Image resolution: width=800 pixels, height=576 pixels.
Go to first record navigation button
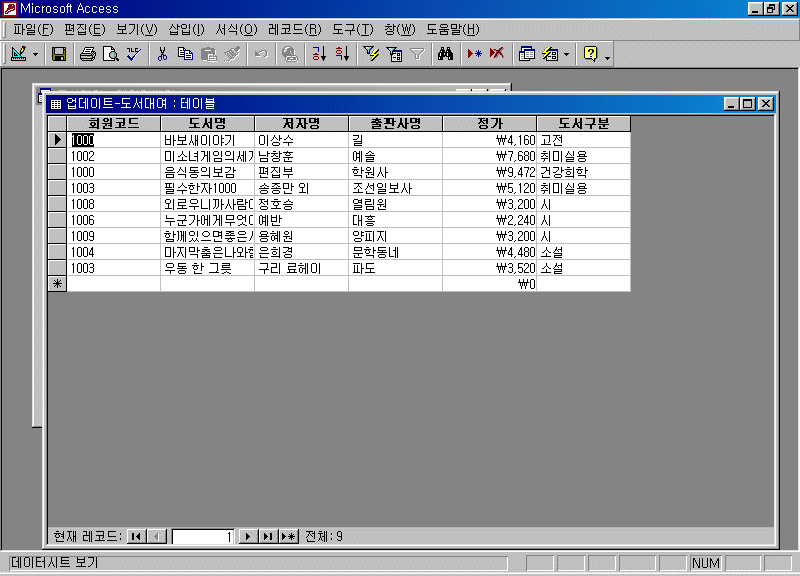pyautogui.click(x=136, y=536)
